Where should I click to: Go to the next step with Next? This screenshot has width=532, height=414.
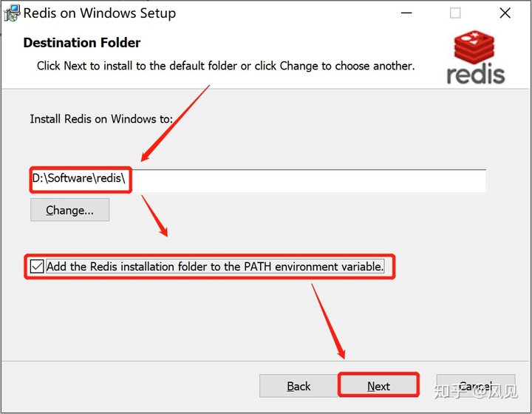click(x=378, y=385)
